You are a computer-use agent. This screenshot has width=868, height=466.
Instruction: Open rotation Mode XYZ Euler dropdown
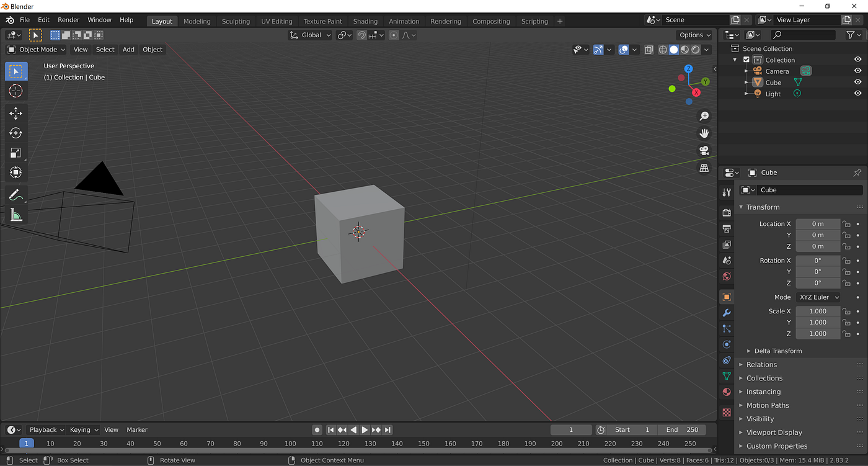pos(818,297)
